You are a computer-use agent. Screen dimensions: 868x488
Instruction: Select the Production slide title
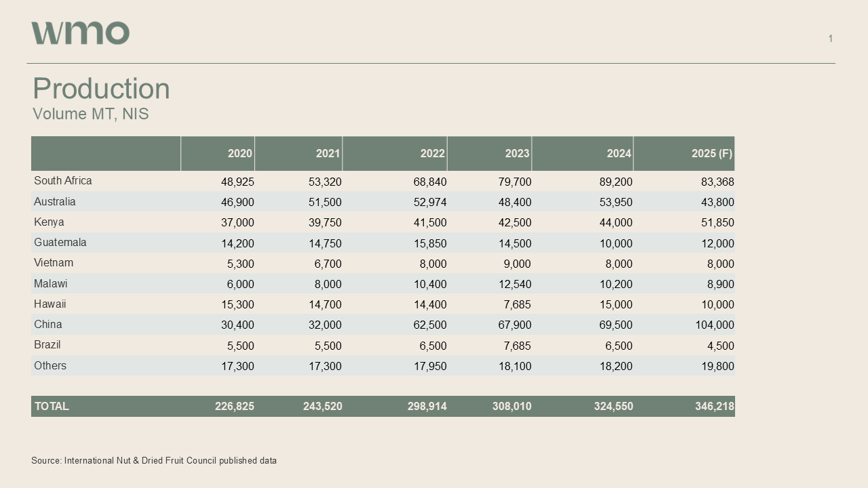(x=101, y=89)
